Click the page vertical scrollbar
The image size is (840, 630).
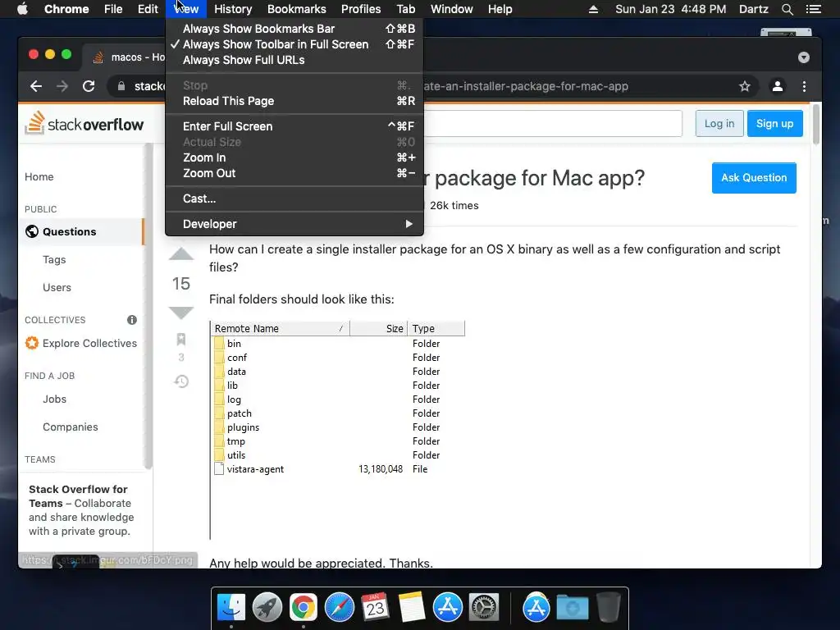pos(816,125)
